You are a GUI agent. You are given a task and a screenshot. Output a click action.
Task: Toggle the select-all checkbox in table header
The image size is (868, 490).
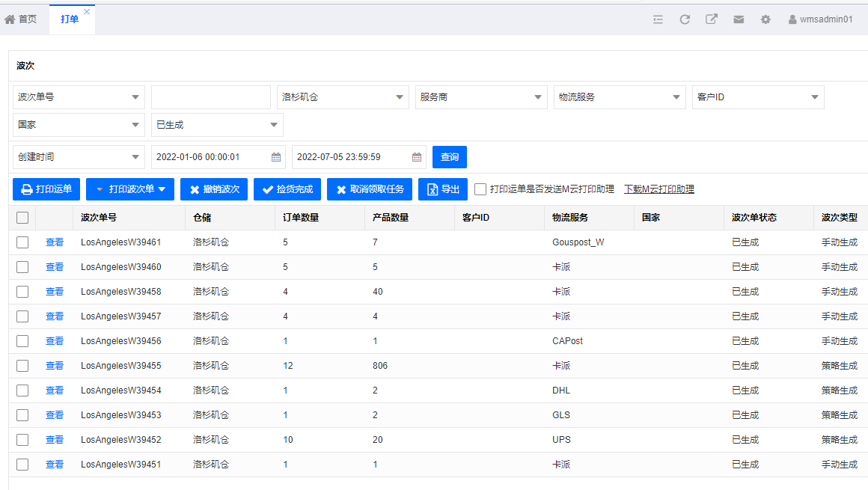click(22, 218)
